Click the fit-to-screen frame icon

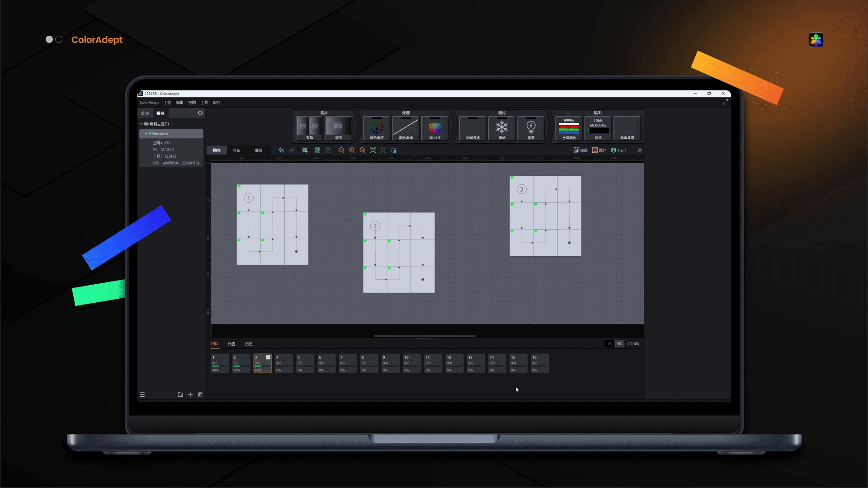coord(373,150)
